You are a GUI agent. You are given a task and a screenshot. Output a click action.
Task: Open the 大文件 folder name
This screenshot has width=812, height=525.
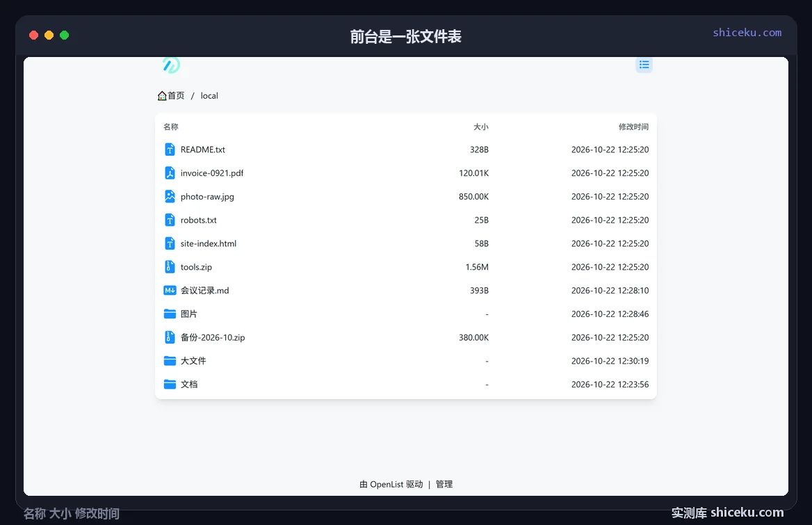pyautogui.click(x=193, y=361)
